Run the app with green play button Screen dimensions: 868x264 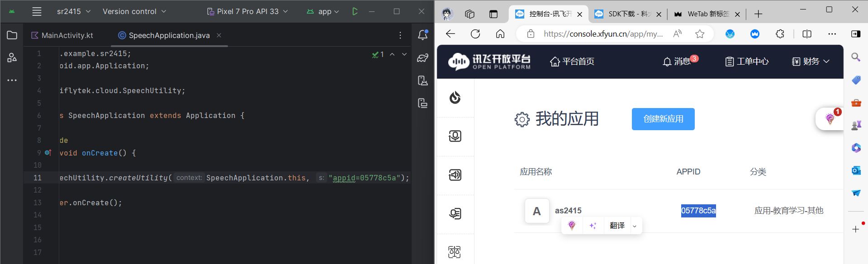(355, 11)
